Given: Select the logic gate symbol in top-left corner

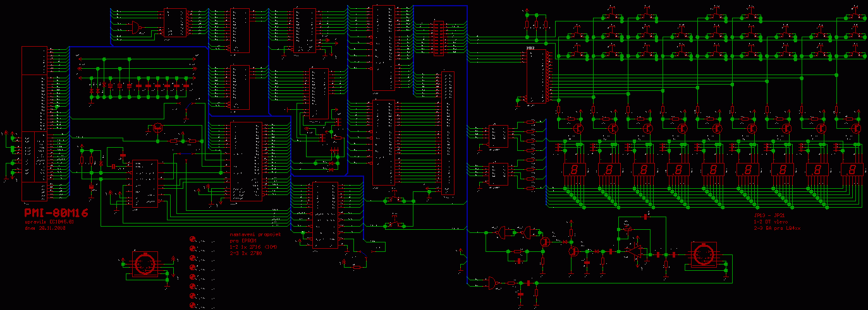Looking at the screenshot, I should 134,27.
